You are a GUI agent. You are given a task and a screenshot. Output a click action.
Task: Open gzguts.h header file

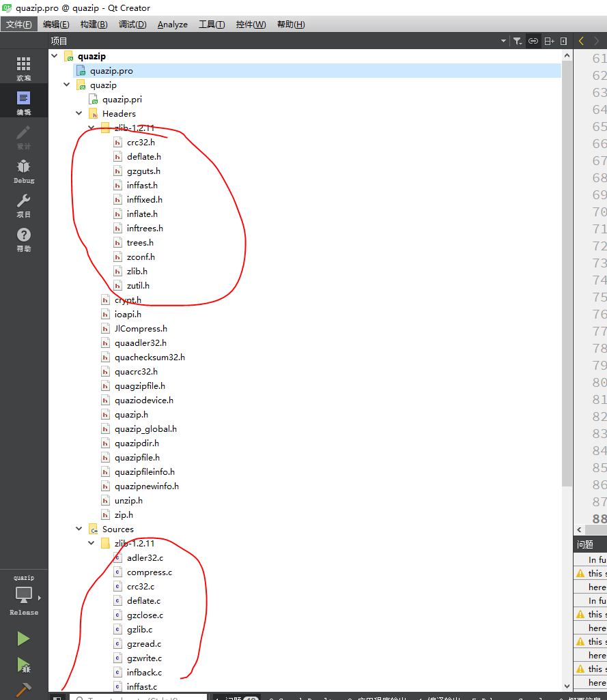pos(143,171)
